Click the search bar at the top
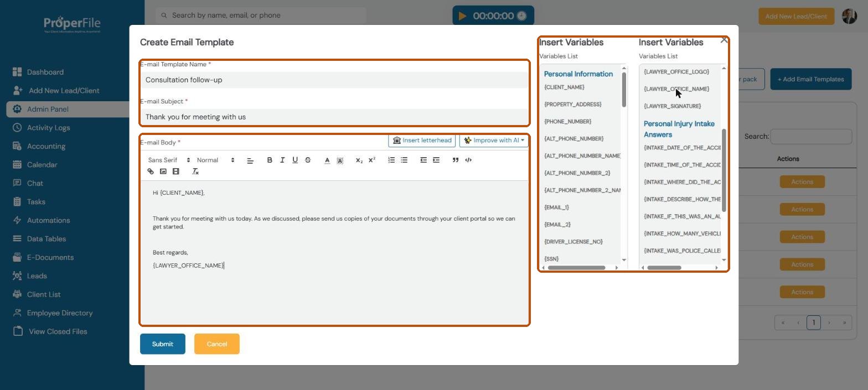Image resolution: width=868 pixels, height=390 pixels. click(261, 15)
